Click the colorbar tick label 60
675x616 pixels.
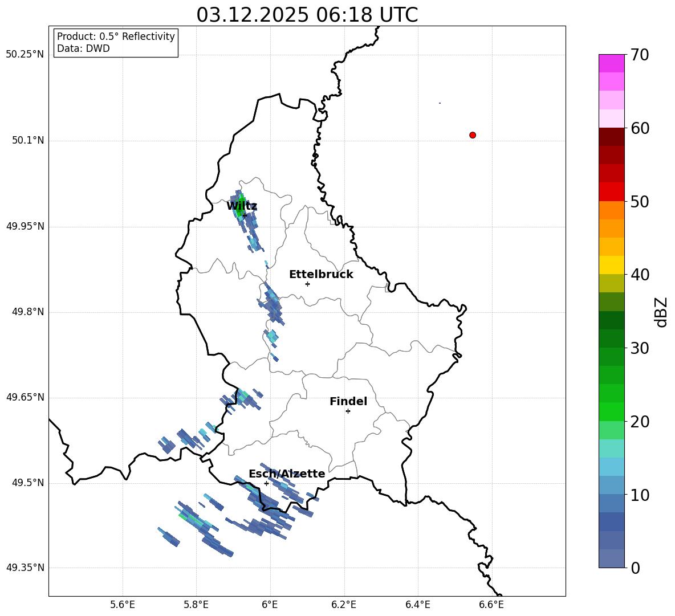(x=640, y=128)
